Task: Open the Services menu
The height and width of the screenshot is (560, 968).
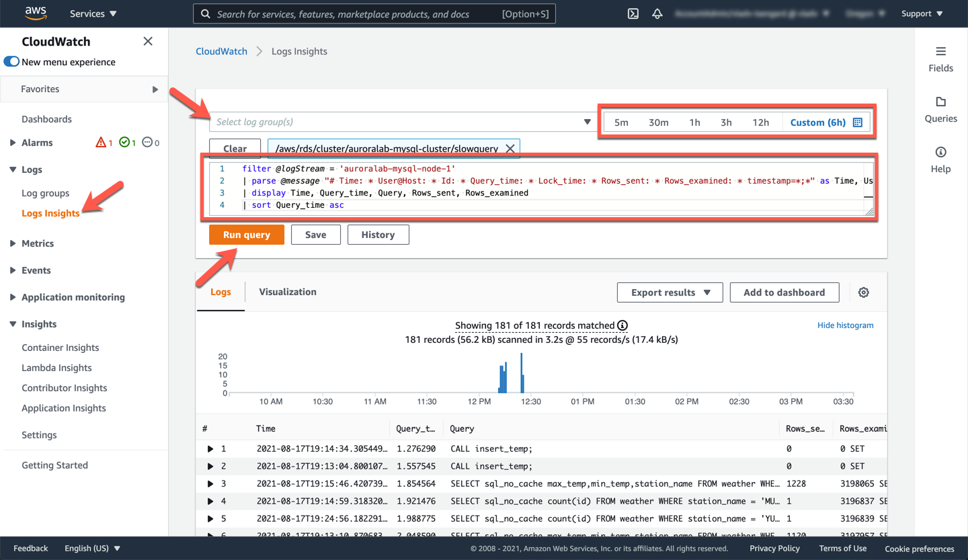Action: point(93,13)
